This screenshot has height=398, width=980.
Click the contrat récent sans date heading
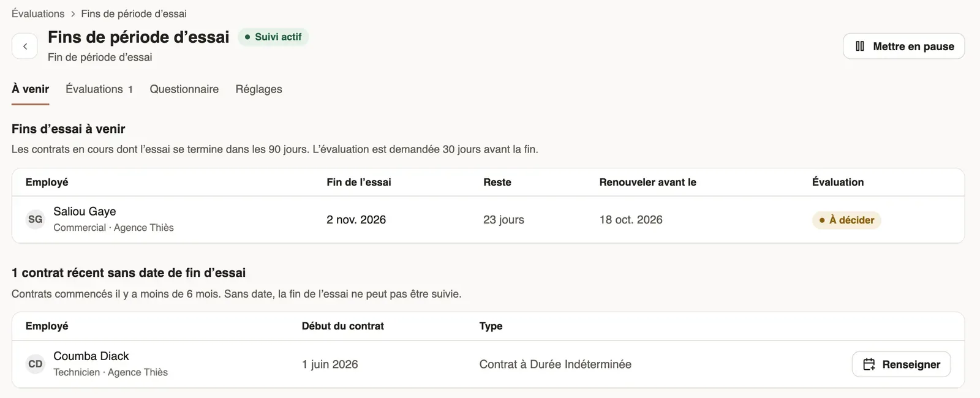129,273
